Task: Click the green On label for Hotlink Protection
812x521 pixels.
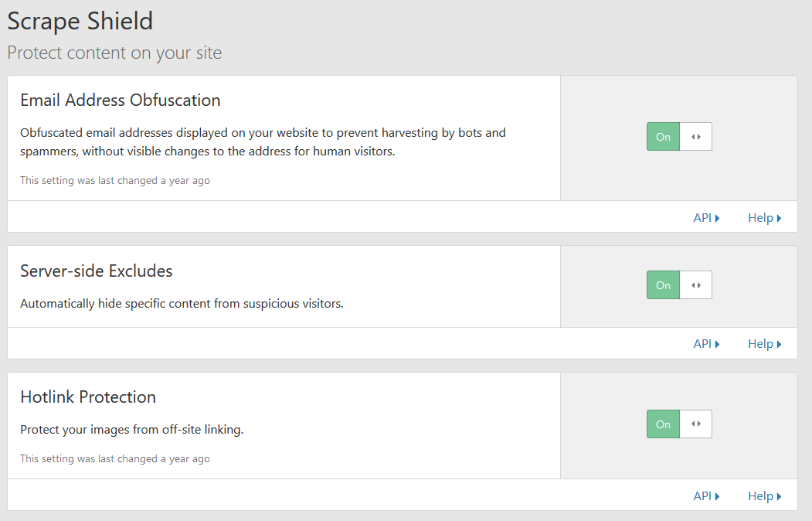Action: [x=663, y=424]
